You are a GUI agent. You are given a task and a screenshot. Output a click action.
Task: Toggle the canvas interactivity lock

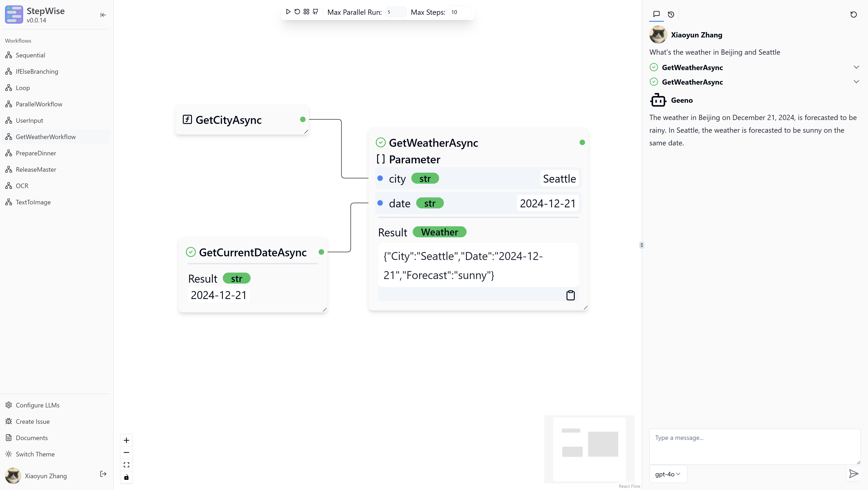126,477
